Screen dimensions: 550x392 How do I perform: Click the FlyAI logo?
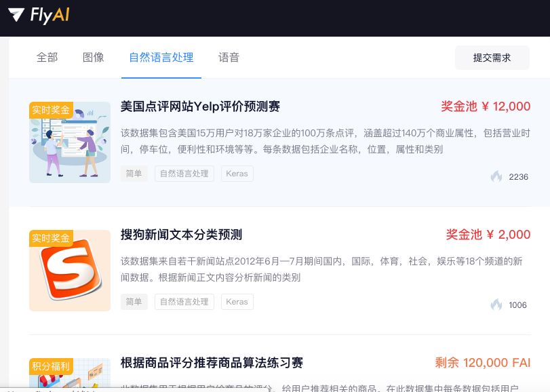coord(39,16)
